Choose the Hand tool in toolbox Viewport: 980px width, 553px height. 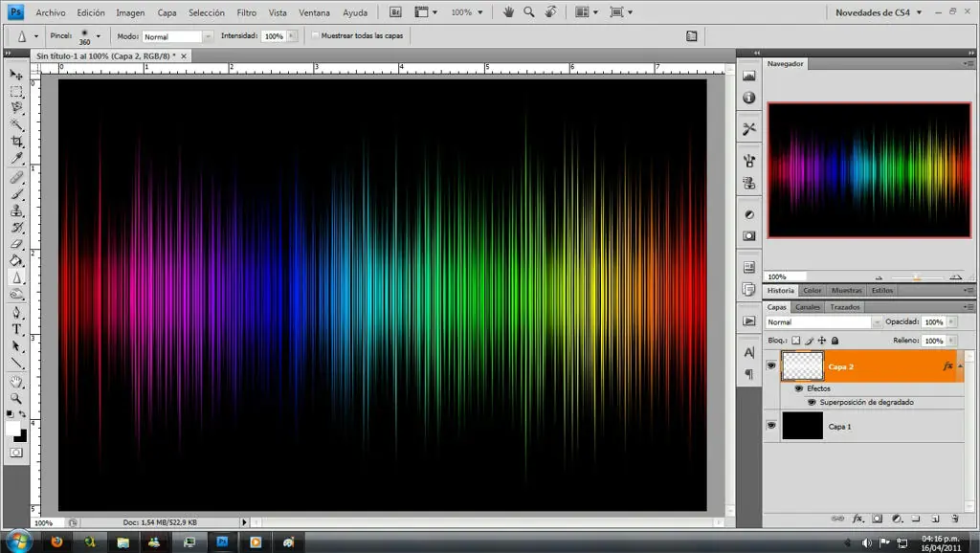pyautogui.click(x=16, y=381)
